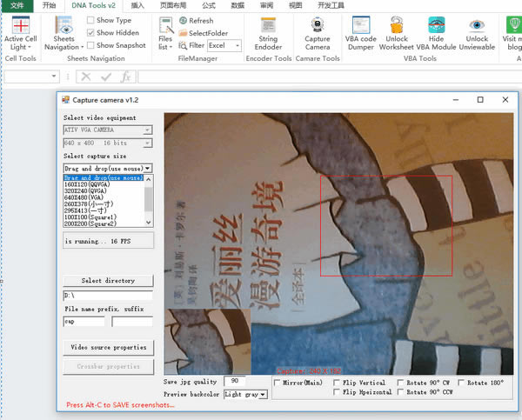
Task: Check the Rotate 180° checkbox
Action: (x=461, y=383)
